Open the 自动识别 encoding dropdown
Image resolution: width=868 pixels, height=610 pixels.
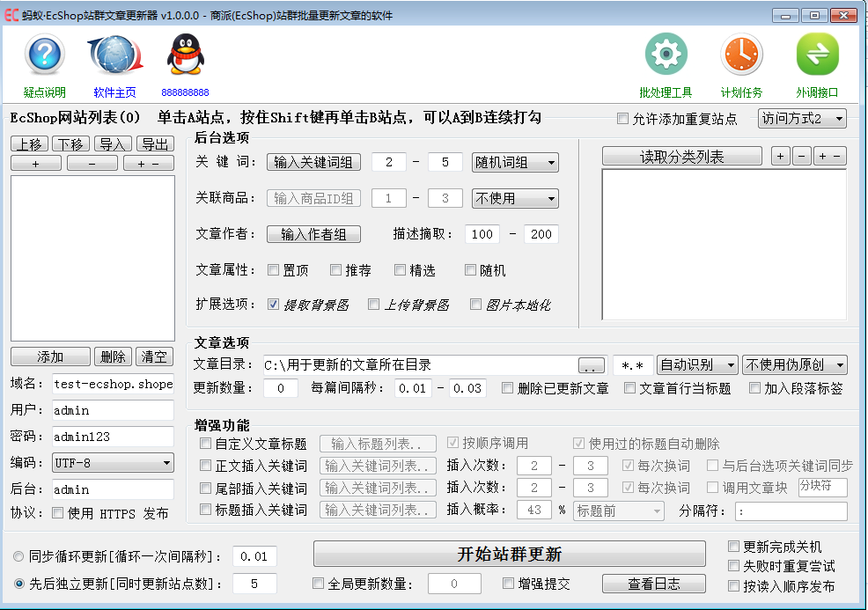(697, 364)
